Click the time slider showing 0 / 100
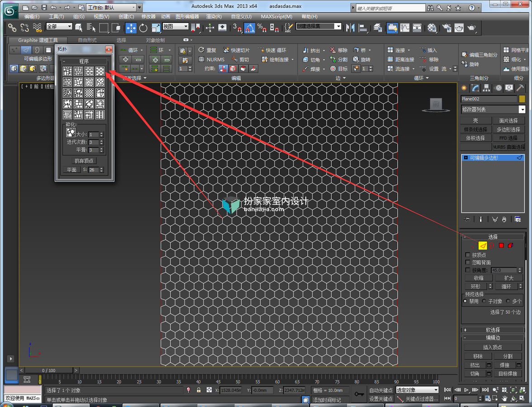 48,370
